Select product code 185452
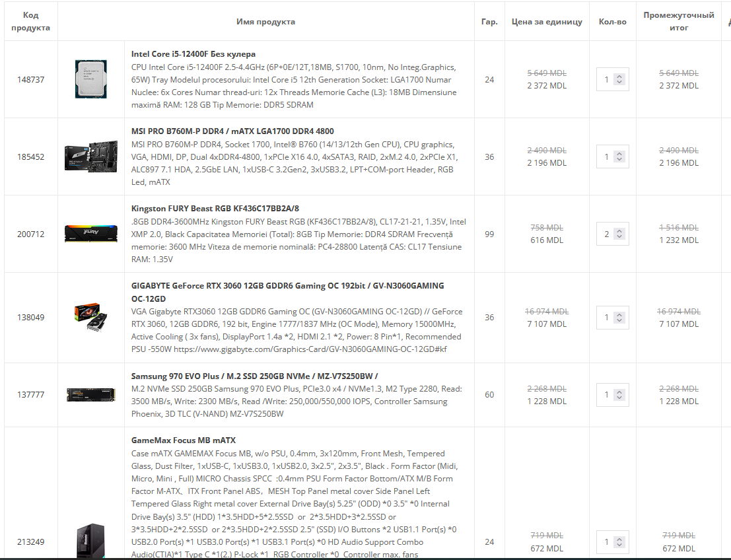 (x=31, y=157)
